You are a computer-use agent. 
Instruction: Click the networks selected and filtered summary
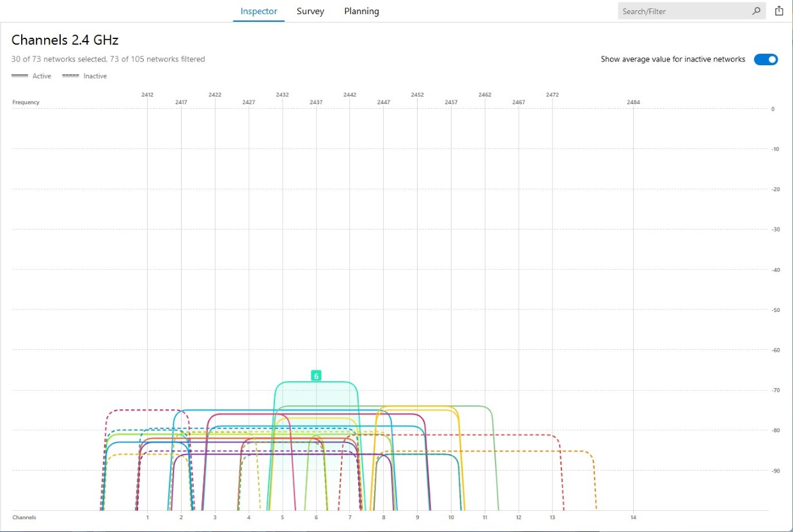108,59
